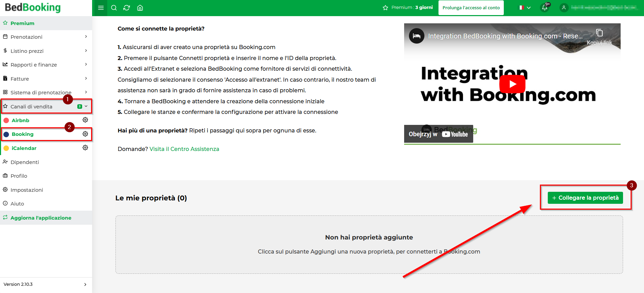This screenshot has width=644, height=293.
Task: Expand the Version 2.10.3 row
Action: [46, 284]
